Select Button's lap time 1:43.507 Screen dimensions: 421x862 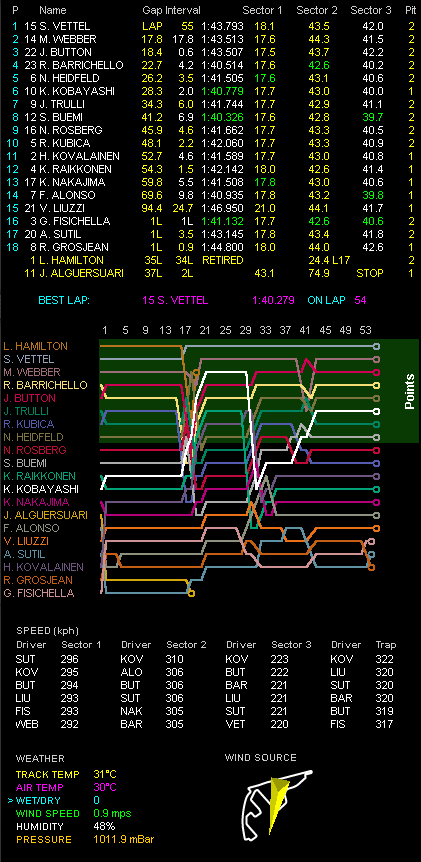pos(221,52)
